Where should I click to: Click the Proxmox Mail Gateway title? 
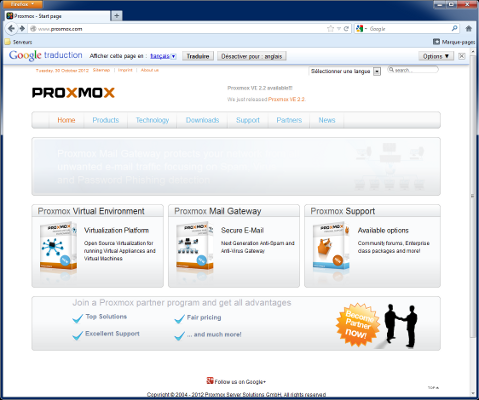pyautogui.click(x=218, y=211)
